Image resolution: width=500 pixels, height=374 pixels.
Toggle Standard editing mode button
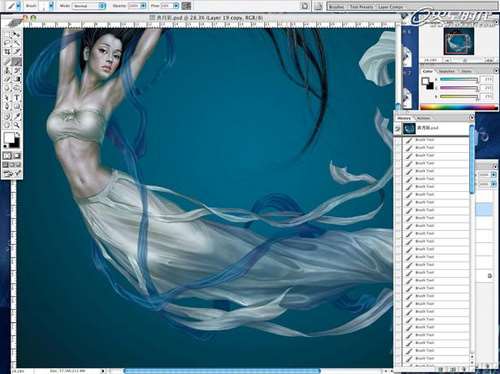coord(7,156)
